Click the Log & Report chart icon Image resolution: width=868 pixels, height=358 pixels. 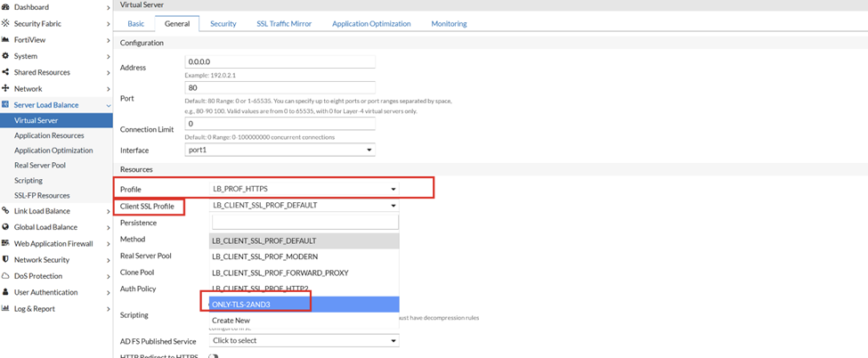(5, 308)
